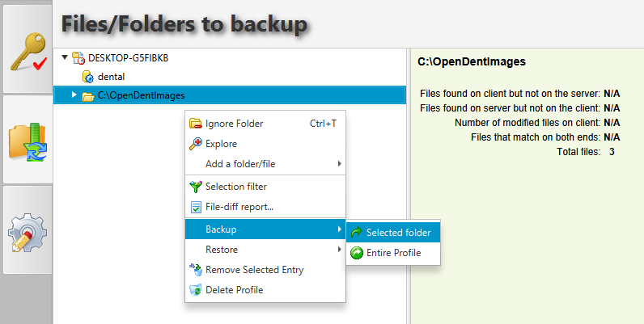Collapse the DESKTOP-G5FIBKB tree node
The width and height of the screenshot is (644, 324).
point(65,57)
